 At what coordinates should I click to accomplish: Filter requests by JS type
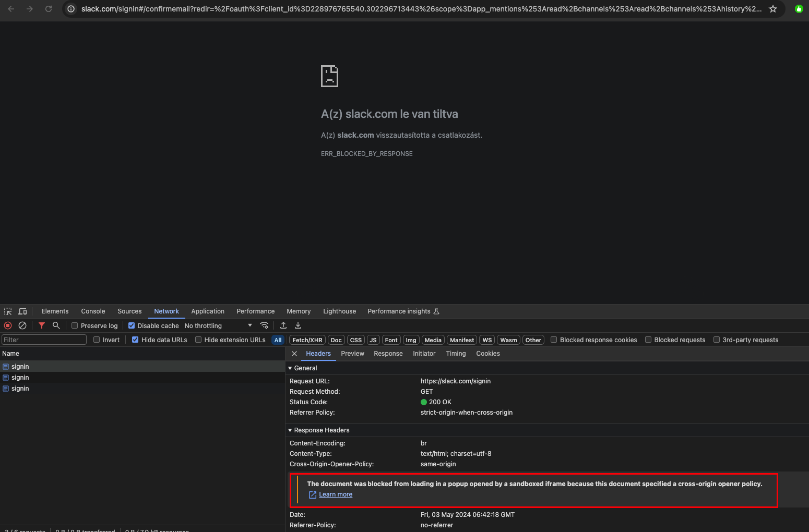point(373,340)
